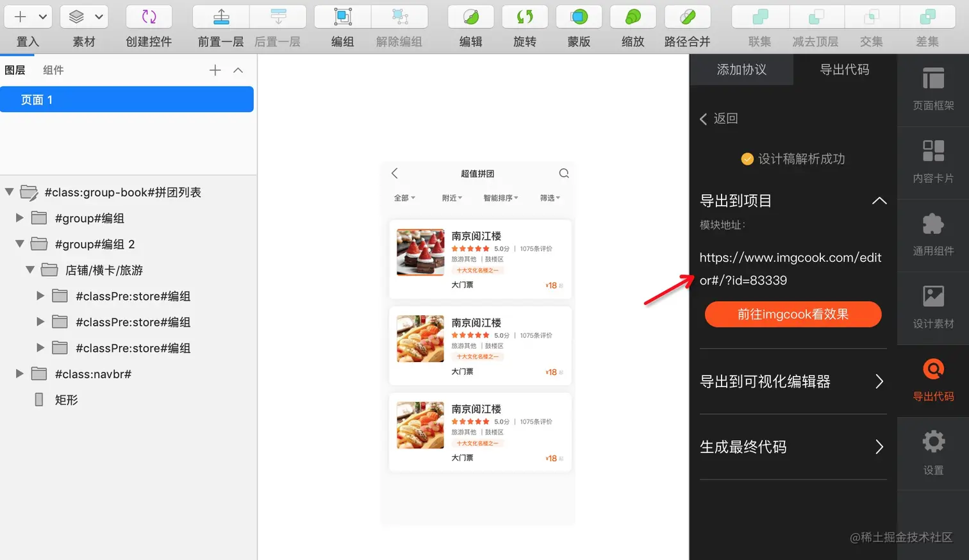Expand the #group#编组 layer triangle
Image resolution: width=969 pixels, height=560 pixels.
coord(19,218)
